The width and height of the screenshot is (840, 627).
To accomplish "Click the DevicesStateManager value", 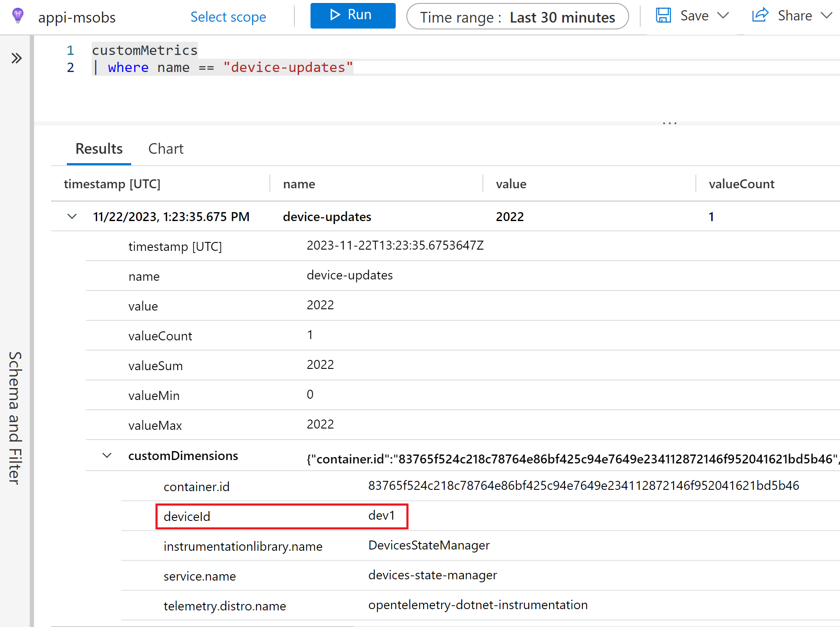I will click(429, 545).
